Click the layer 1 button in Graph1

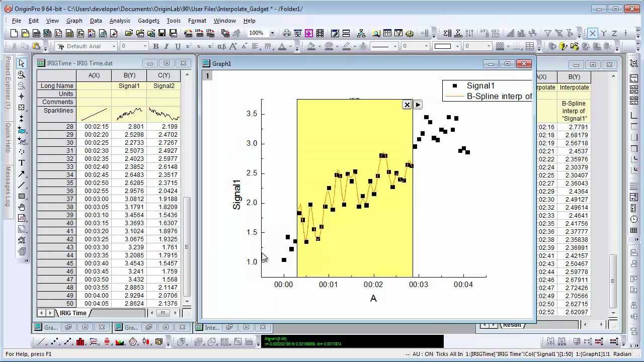pos(207,76)
